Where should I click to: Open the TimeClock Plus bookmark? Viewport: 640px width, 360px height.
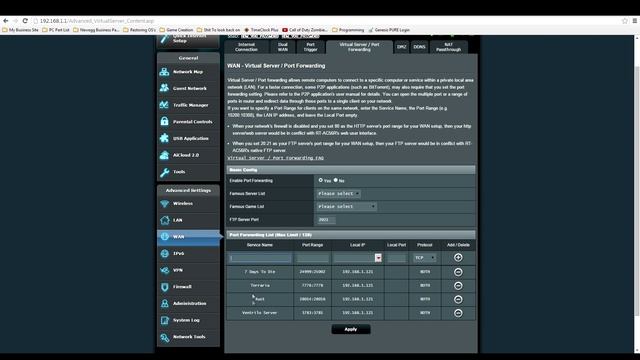[x=261, y=30]
